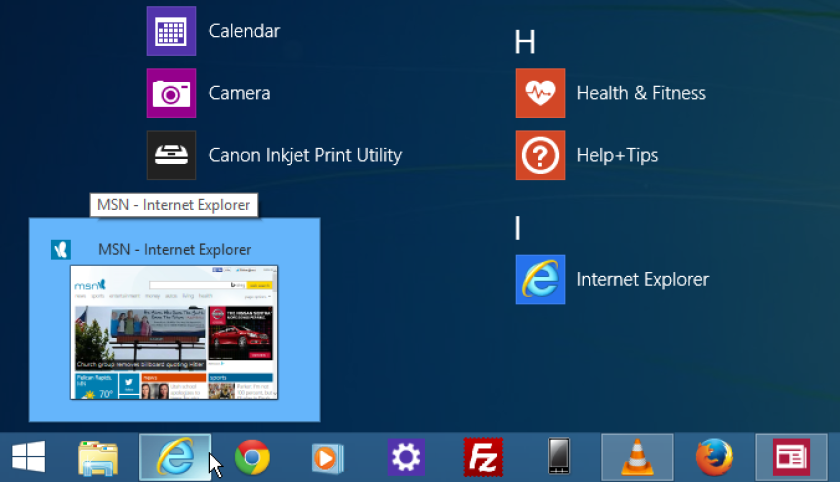
Task: Open File Explorer from the taskbar
Action: 98,458
